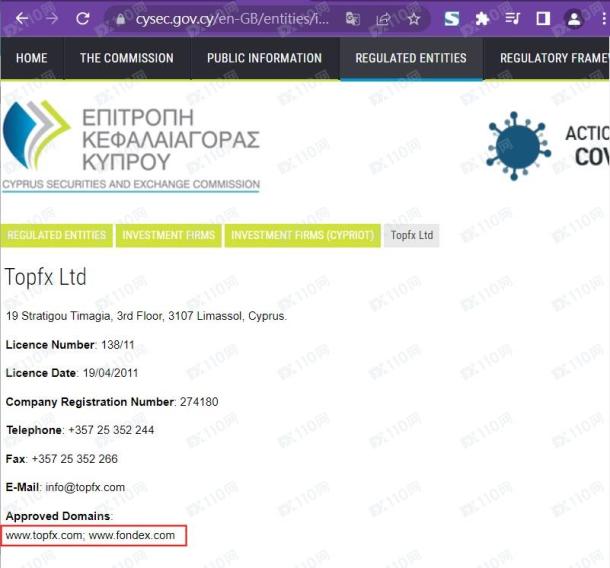The height and width of the screenshot is (568, 610).
Task: Open the HOME menu item
Action: coord(32,58)
